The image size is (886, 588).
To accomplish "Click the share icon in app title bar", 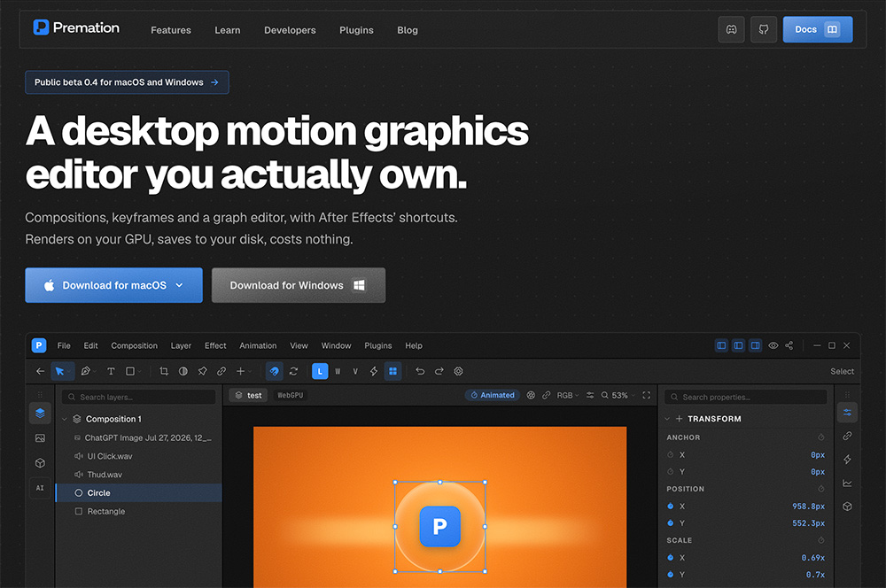I will 789,345.
